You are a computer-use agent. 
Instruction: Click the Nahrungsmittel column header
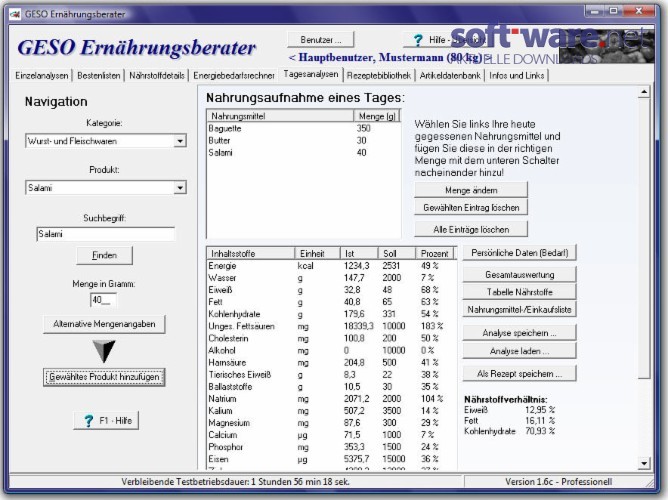(x=280, y=116)
